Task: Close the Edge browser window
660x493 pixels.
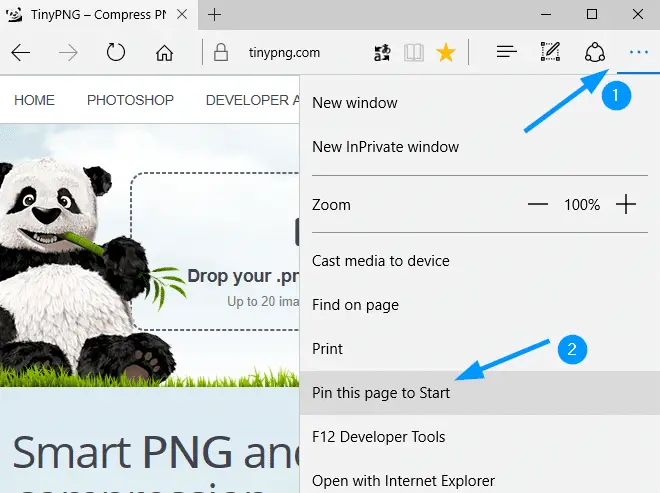Action: click(x=638, y=14)
